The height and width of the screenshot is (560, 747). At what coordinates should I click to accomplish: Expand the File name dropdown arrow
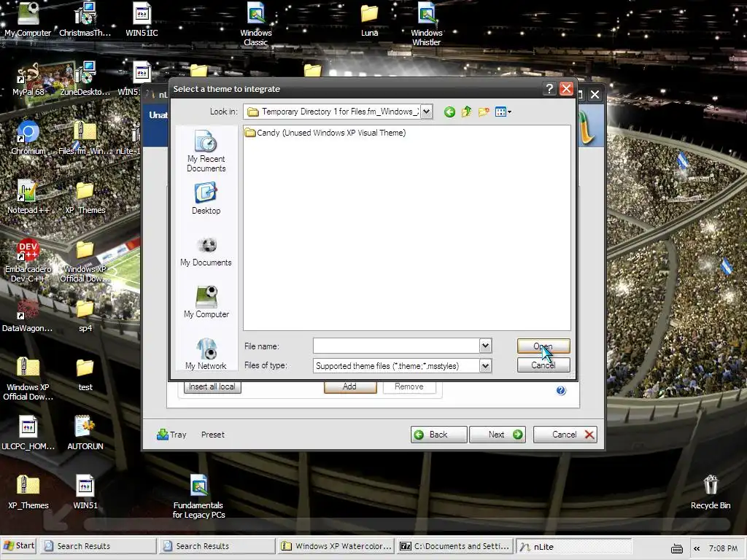click(x=485, y=346)
